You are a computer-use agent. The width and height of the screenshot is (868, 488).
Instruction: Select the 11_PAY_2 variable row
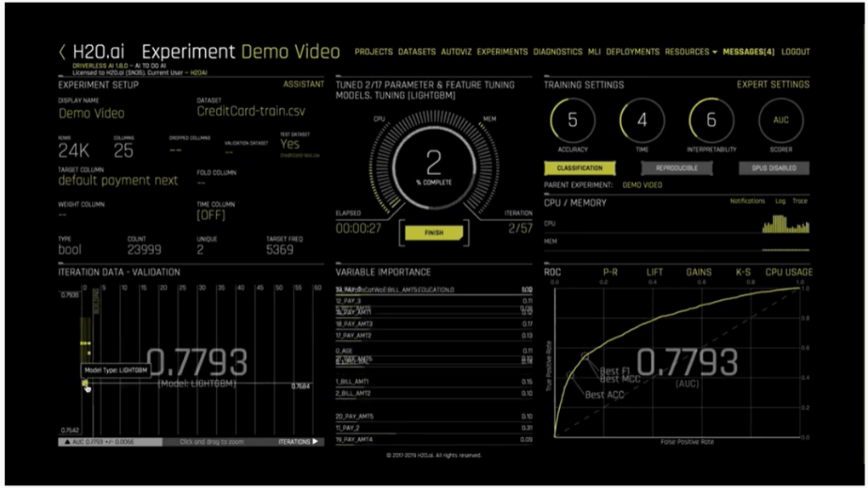434,428
